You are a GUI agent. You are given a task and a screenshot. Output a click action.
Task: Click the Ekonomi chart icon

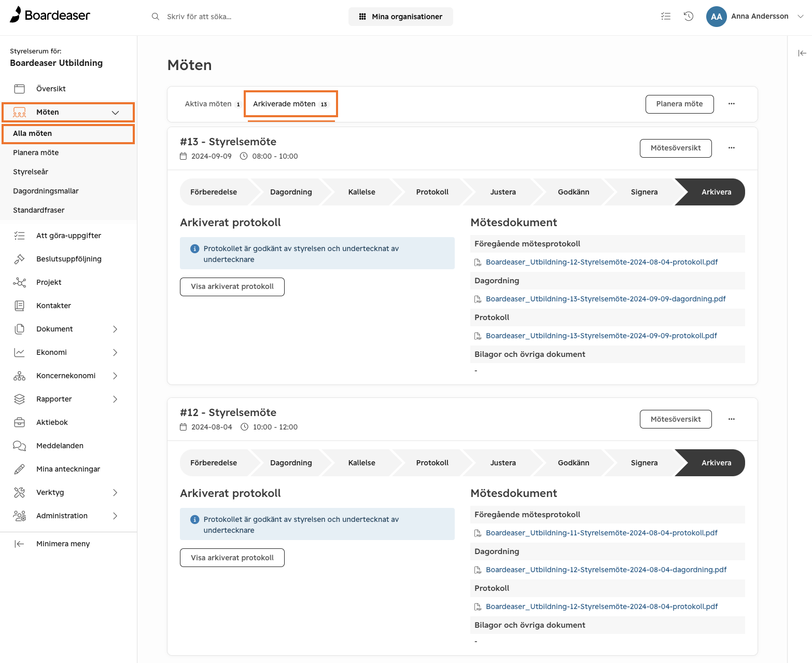[x=19, y=352]
